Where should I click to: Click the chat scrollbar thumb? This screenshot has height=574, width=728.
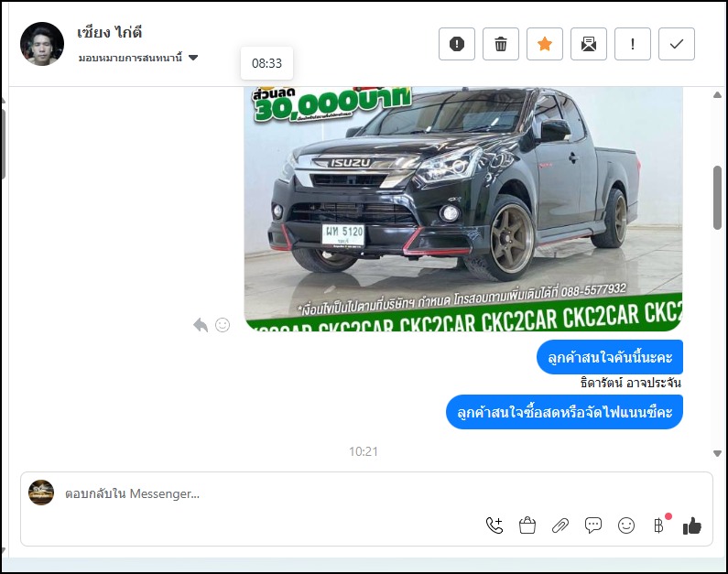pos(717,197)
